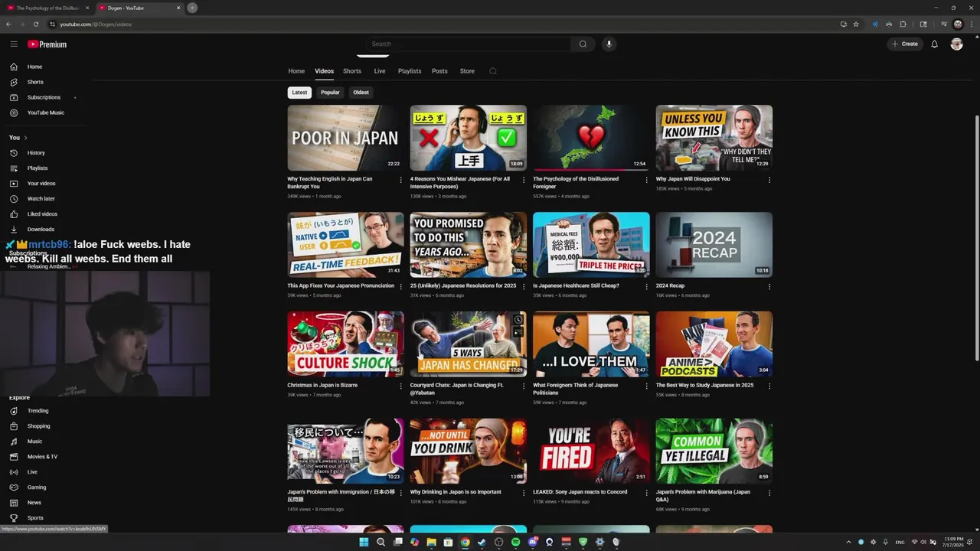Select the Latest sort chip
Viewport: 980px width, 551px height.
[x=299, y=93]
